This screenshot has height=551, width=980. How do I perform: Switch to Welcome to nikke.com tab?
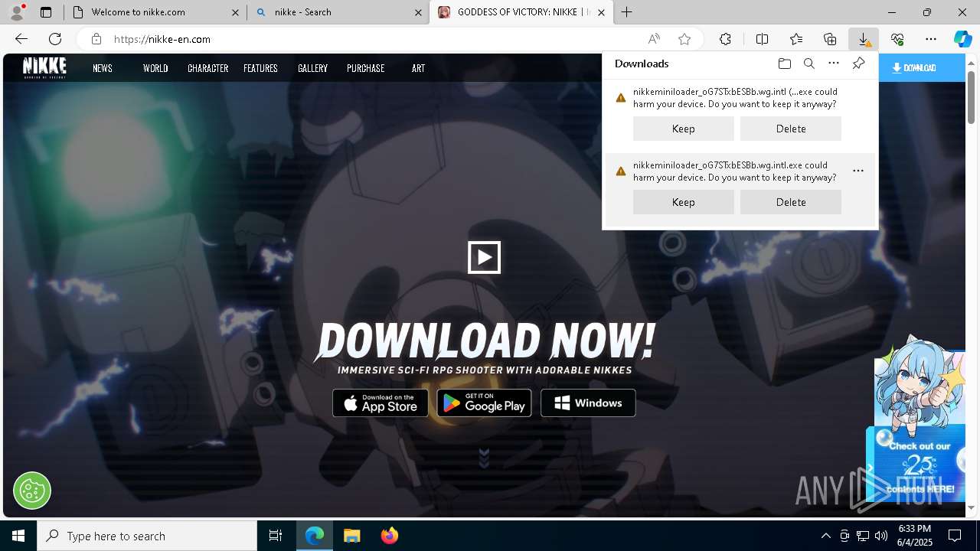(x=155, y=12)
